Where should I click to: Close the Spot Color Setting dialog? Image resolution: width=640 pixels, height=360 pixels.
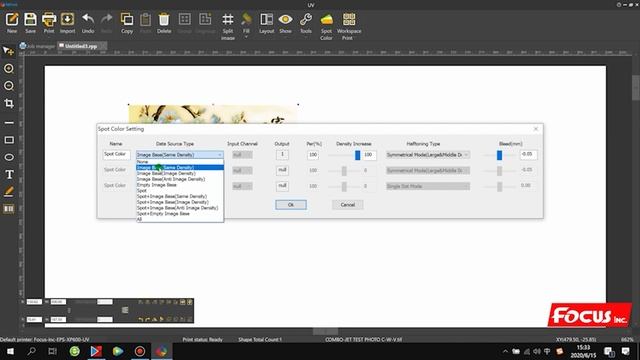536,129
